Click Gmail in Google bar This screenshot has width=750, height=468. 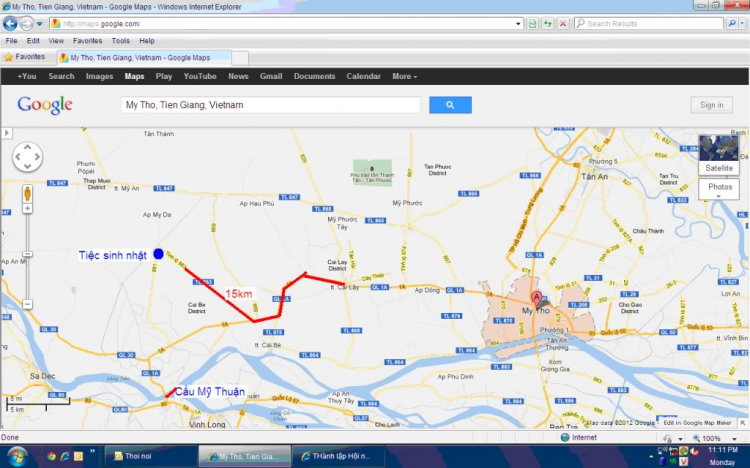click(x=271, y=76)
